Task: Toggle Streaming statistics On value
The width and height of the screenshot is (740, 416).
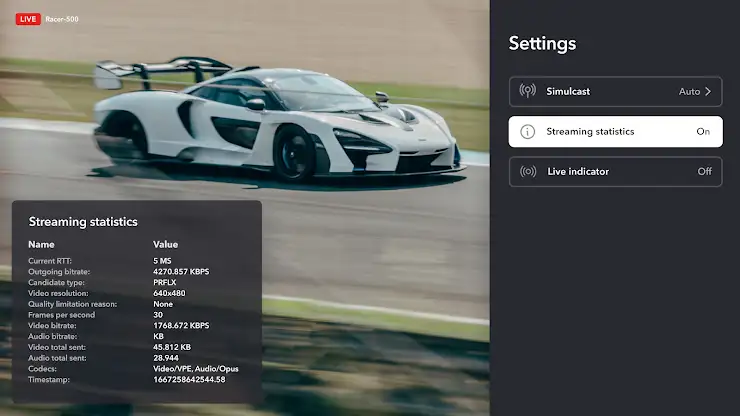Action: [x=703, y=132]
